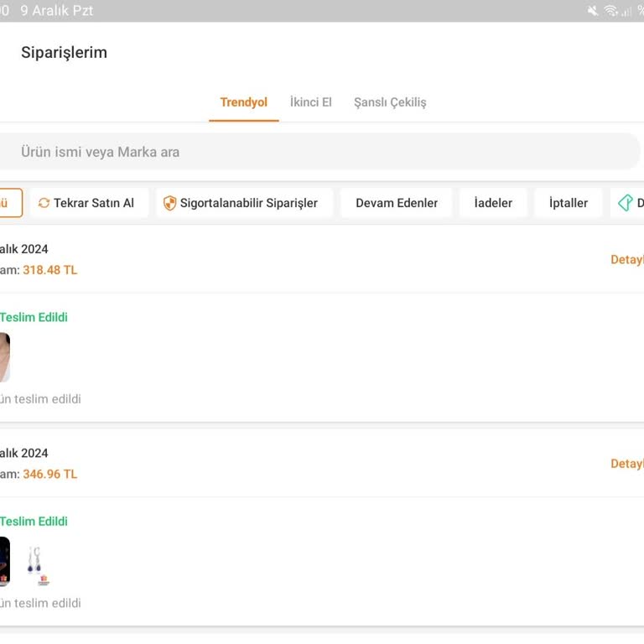Select the highlighted first filter chip
Image resolution: width=644 pixels, height=644 pixels.
10,203
